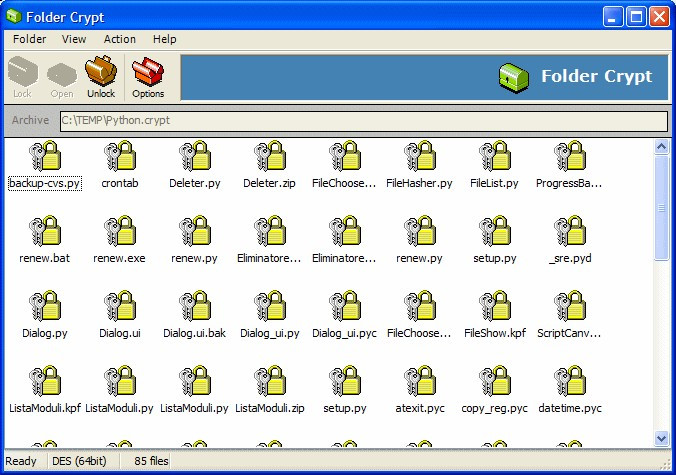
Task: Click the file list scroll-up arrow
Action: pos(661,147)
